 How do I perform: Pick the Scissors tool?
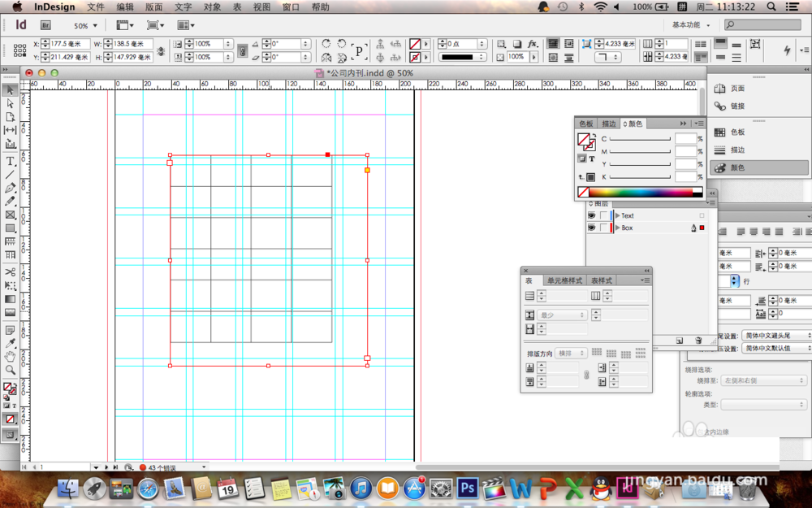click(11, 271)
